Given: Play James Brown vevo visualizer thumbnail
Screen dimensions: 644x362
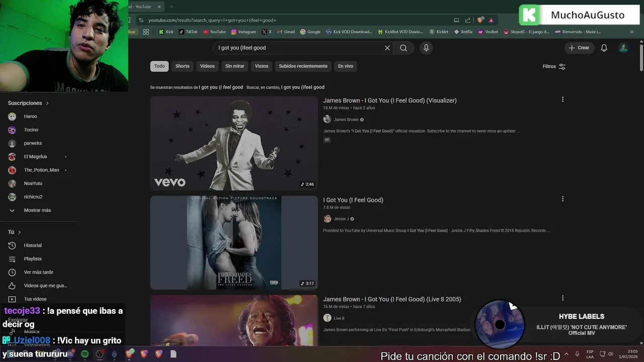Looking at the screenshot, I should [x=234, y=143].
